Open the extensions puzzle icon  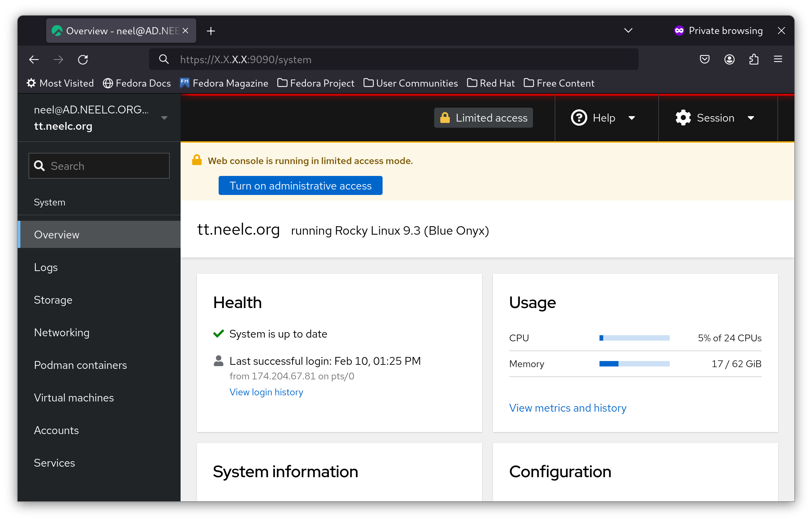(754, 60)
